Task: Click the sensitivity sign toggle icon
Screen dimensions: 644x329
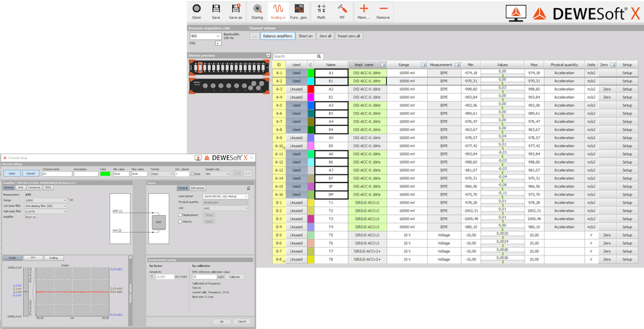Action: tap(152, 277)
